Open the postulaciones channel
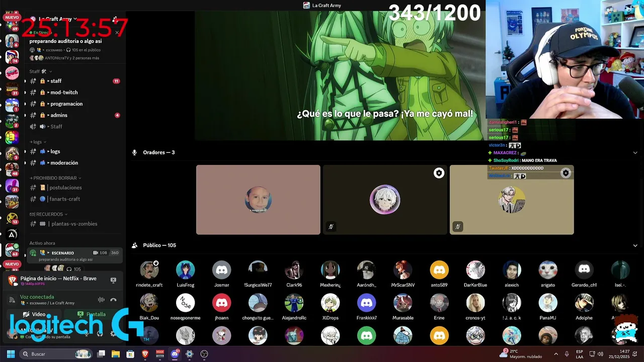644x362 pixels. (74, 188)
